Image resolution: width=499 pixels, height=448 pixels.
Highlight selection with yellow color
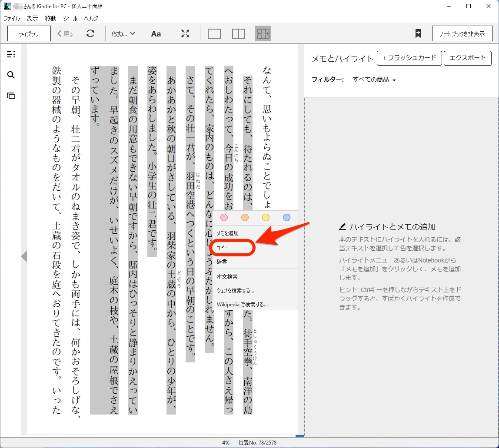coord(266,217)
